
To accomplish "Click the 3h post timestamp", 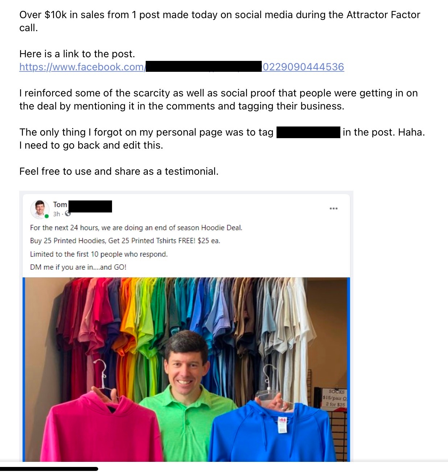I will [x=56, y=214].
